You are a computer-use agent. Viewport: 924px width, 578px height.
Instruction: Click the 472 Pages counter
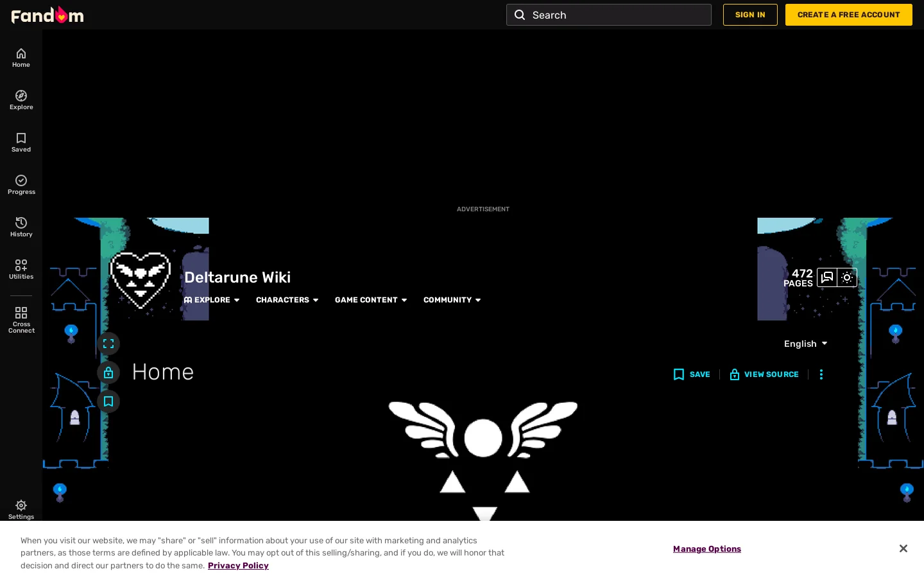pos(798,278)
